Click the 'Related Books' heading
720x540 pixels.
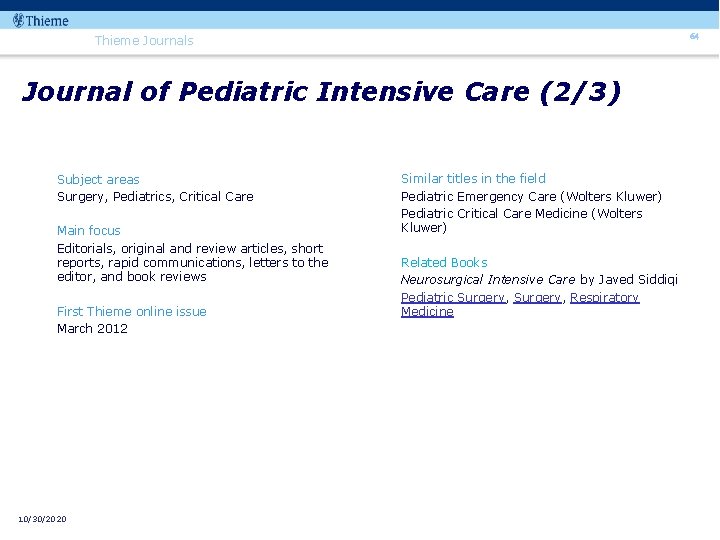(444, 263)
